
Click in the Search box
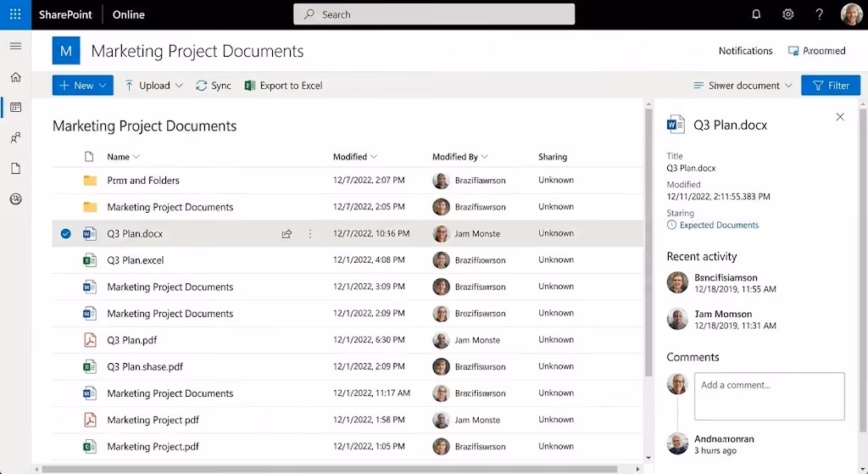tap(434, 14)
